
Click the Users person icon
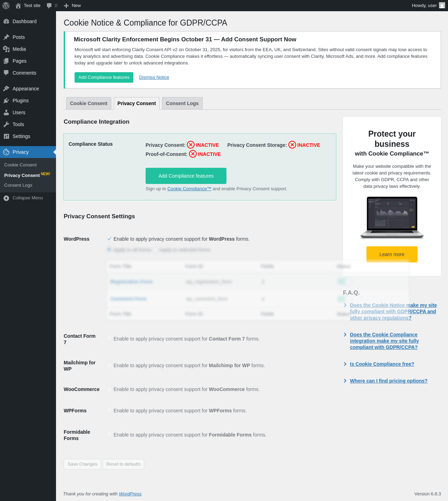point(6,112)
